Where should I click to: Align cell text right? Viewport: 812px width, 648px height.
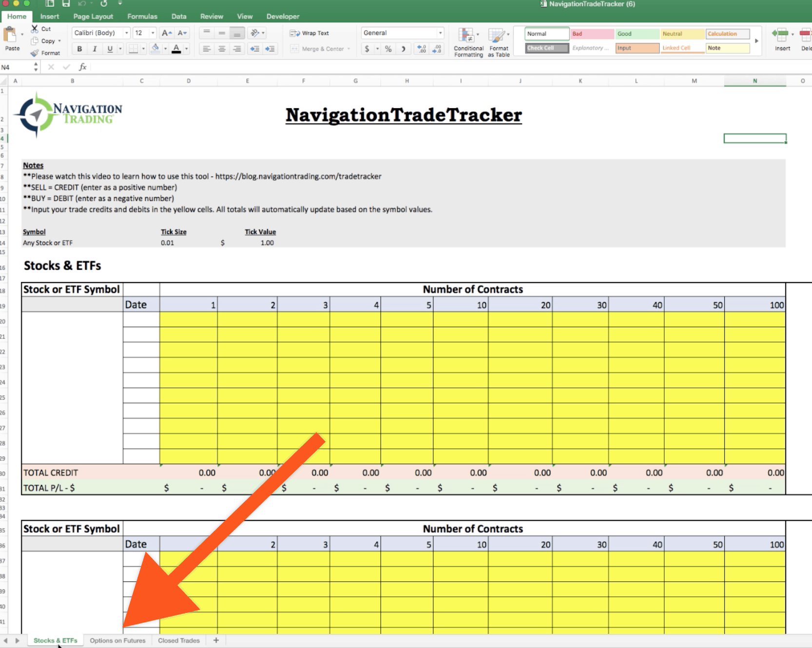(x=237, y=49)
